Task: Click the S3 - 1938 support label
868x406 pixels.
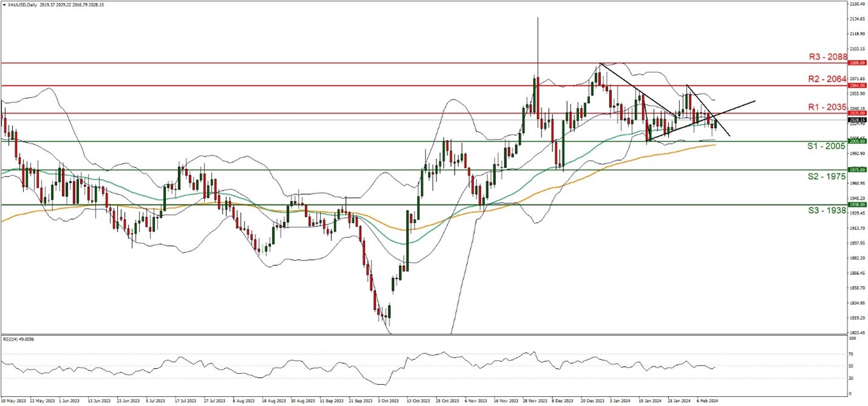Action: [x=827, y=211]
